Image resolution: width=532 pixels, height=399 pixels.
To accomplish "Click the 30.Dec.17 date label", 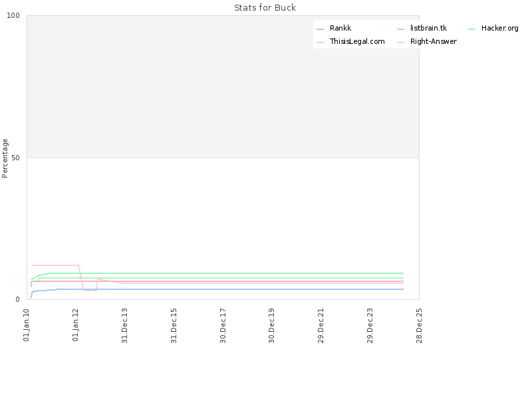I will click(223, 325).
